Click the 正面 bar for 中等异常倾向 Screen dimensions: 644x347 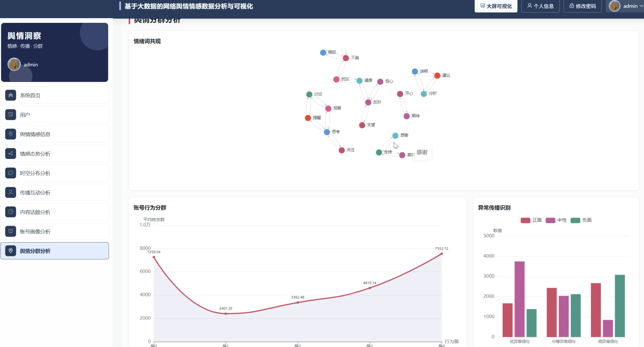552,312
